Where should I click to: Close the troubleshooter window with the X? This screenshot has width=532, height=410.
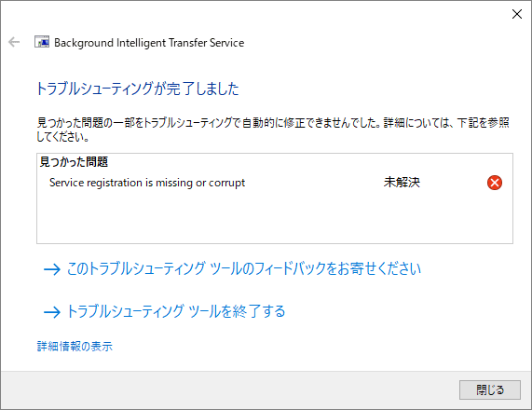coord(517,14)
